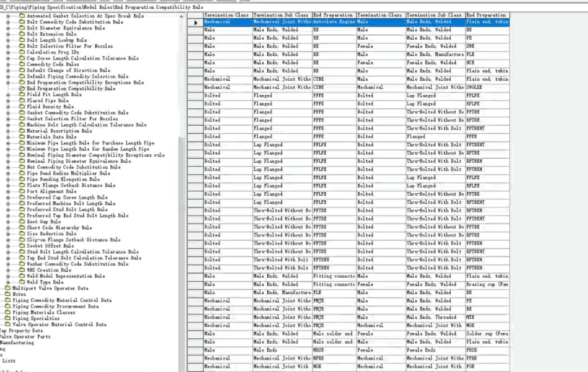The image size is (588, 372).
Task: Click the row selector arrow of the highlighted row
Action: [x=195, y=22]
